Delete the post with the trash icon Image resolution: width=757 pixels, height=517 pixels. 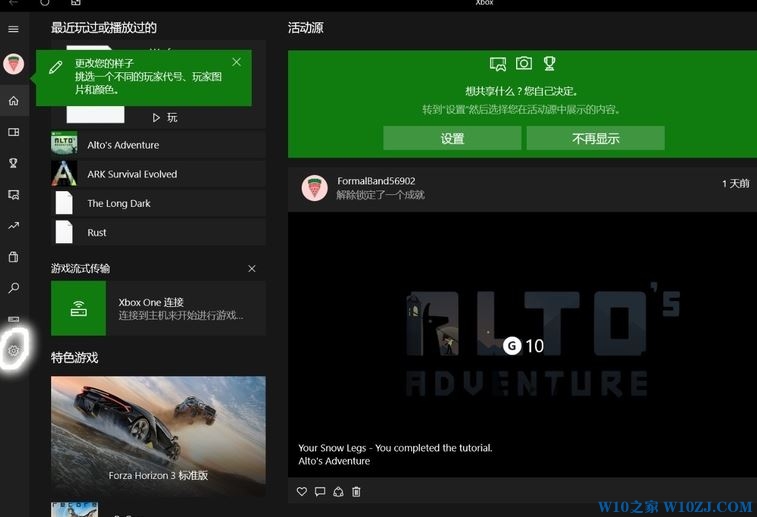coord(356,491)
